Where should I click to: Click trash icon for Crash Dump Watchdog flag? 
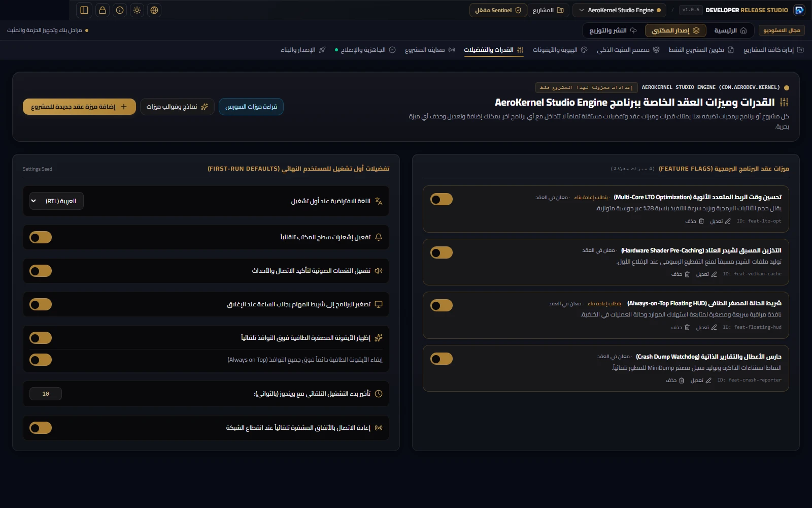(x=682, y=380)
